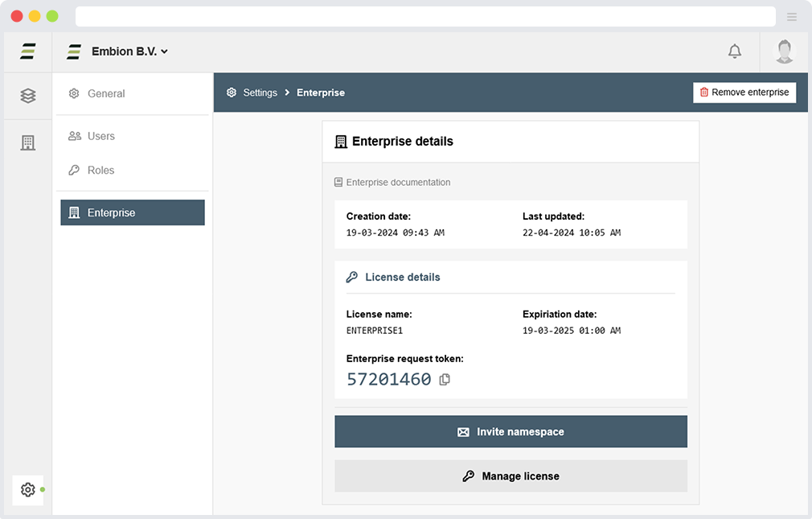Open the General settings menu item
812x519 pixels.
[x=105, y=93]
